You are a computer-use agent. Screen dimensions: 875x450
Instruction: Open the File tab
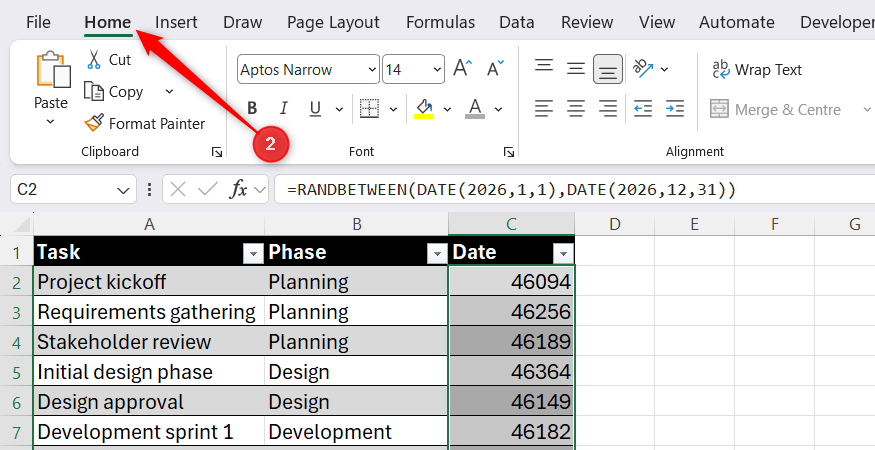point(38,22)
